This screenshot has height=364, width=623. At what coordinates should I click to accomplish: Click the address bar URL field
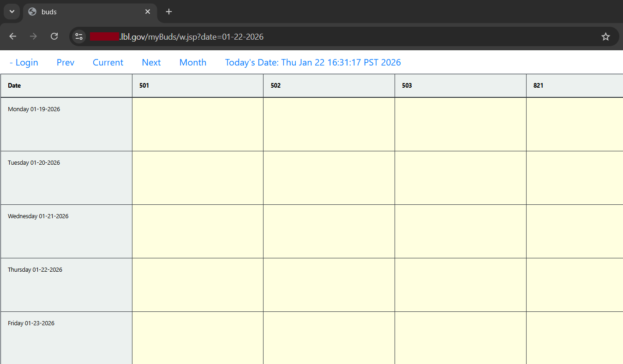323,36
